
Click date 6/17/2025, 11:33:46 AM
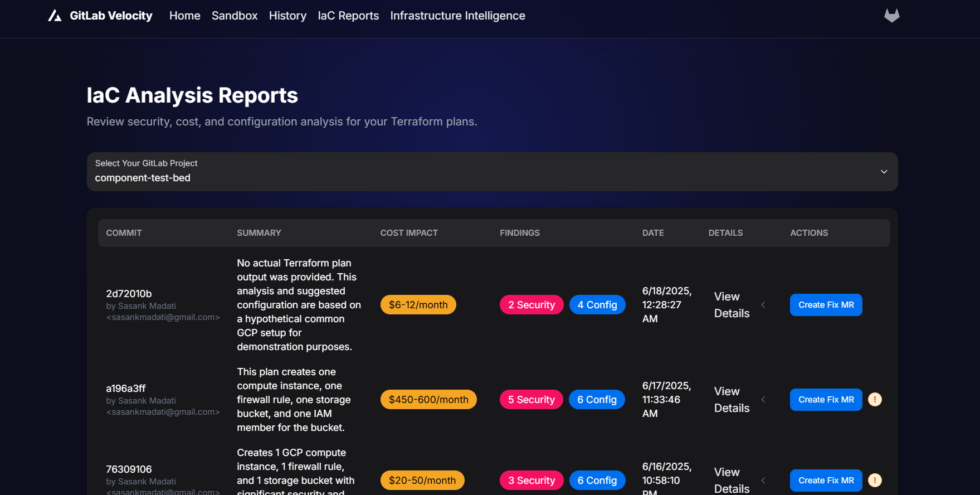tap(666, 400)
